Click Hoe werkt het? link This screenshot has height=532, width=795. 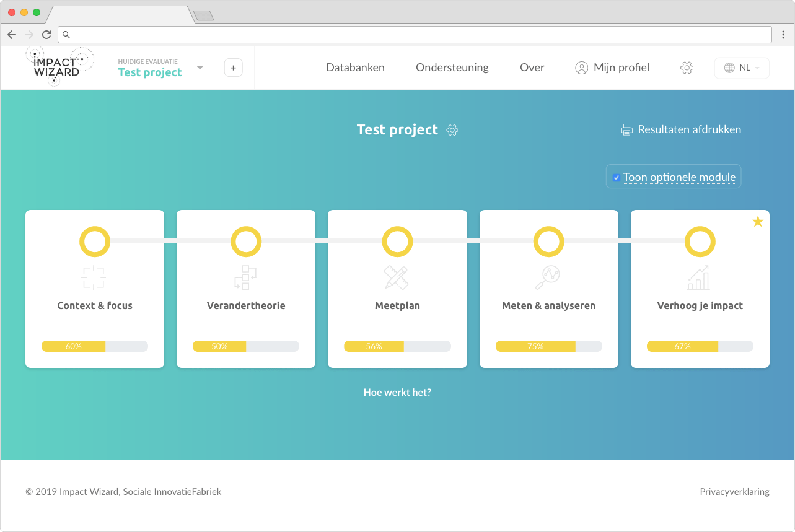(x=397, y=392)
